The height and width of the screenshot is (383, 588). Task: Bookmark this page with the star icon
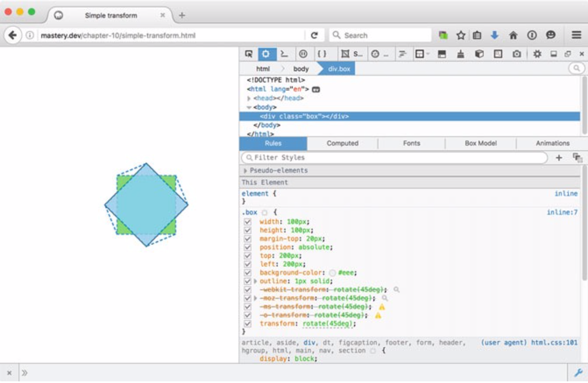tap(461, 35)
